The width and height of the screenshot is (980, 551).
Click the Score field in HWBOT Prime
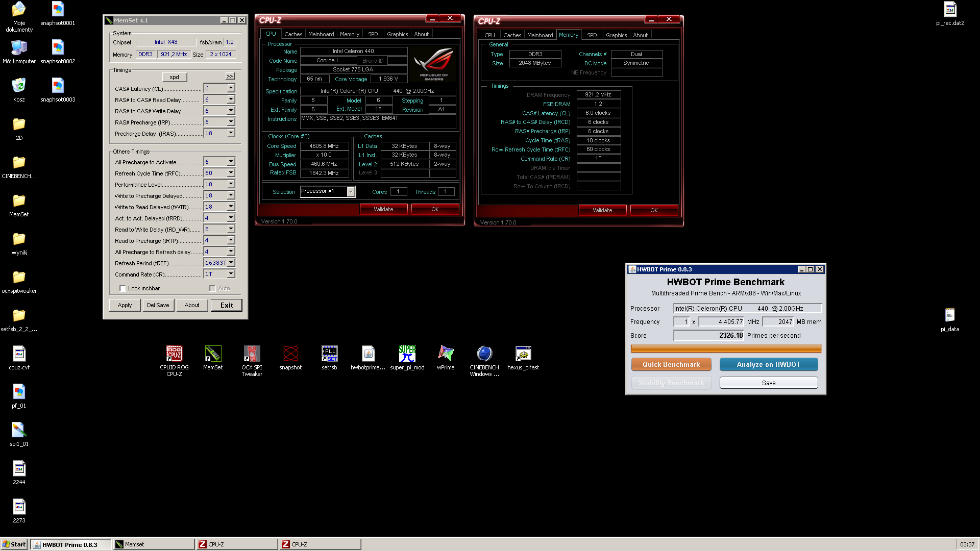click(x=709, y=335)
